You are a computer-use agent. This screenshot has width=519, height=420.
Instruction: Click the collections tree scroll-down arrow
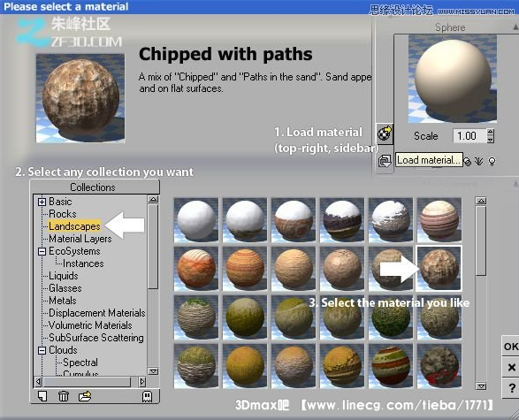tap(153, 371)
